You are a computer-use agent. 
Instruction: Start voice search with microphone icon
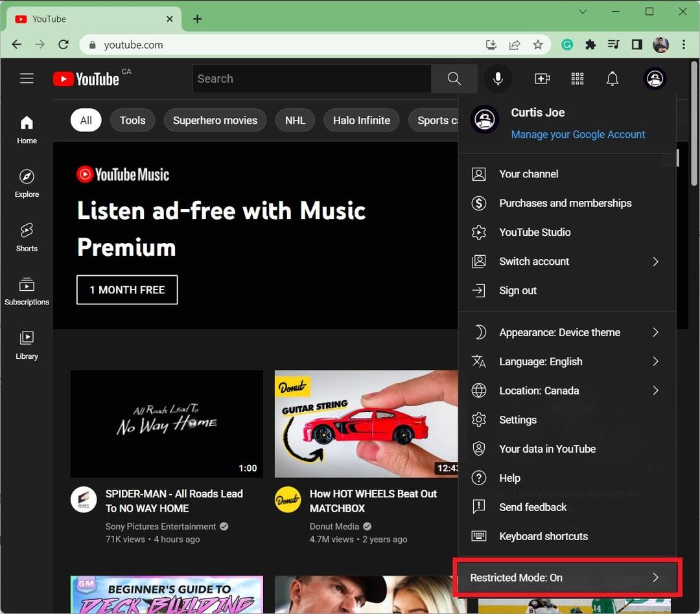[x=498, y=78]
